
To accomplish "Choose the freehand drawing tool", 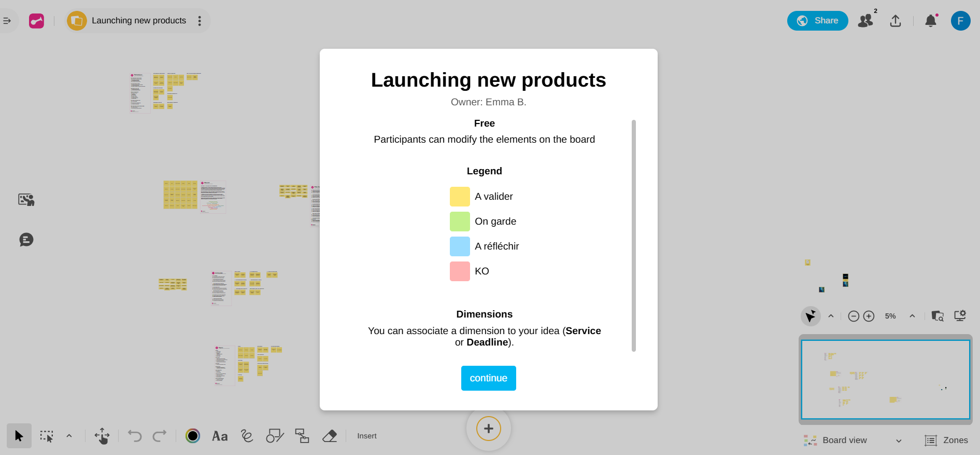I will click(247, 436).
